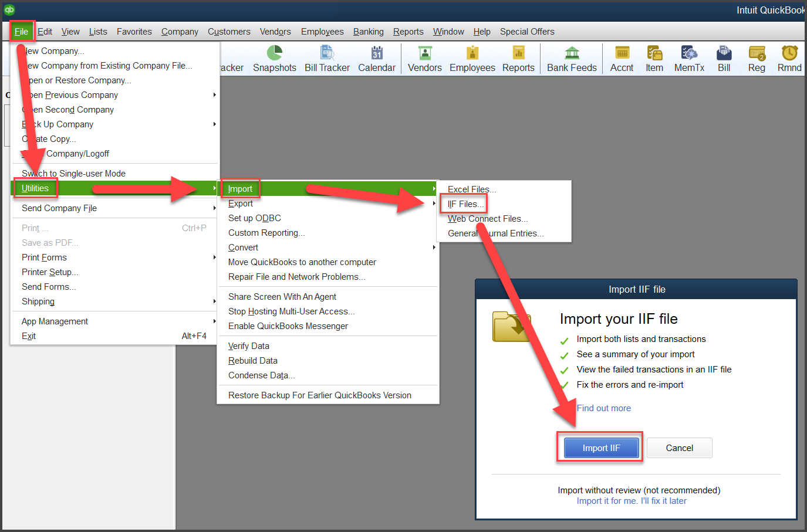This screenshot has height=532, width=807.
Task: Open the Bill toolbar icon
Action: click(x=724, y=59)
